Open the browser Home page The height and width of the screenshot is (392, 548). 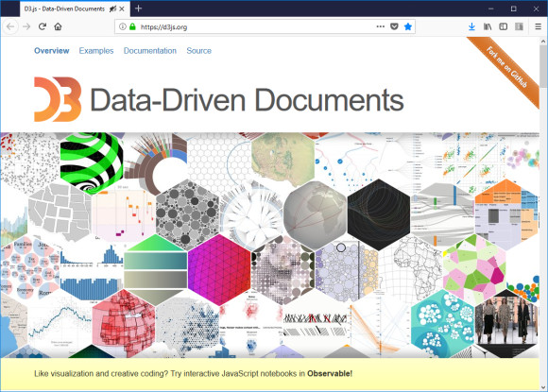click(x=58, y=26)
